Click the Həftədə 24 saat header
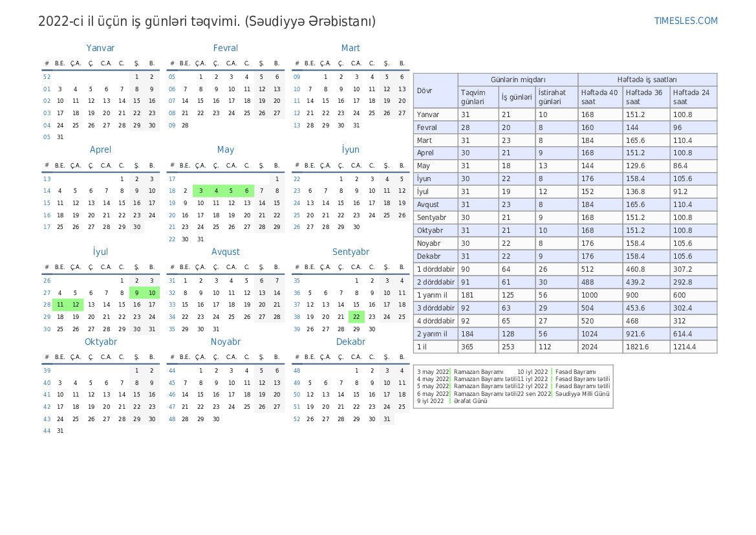The width and height of the screenshot is (756, 535). click(693, 97)
